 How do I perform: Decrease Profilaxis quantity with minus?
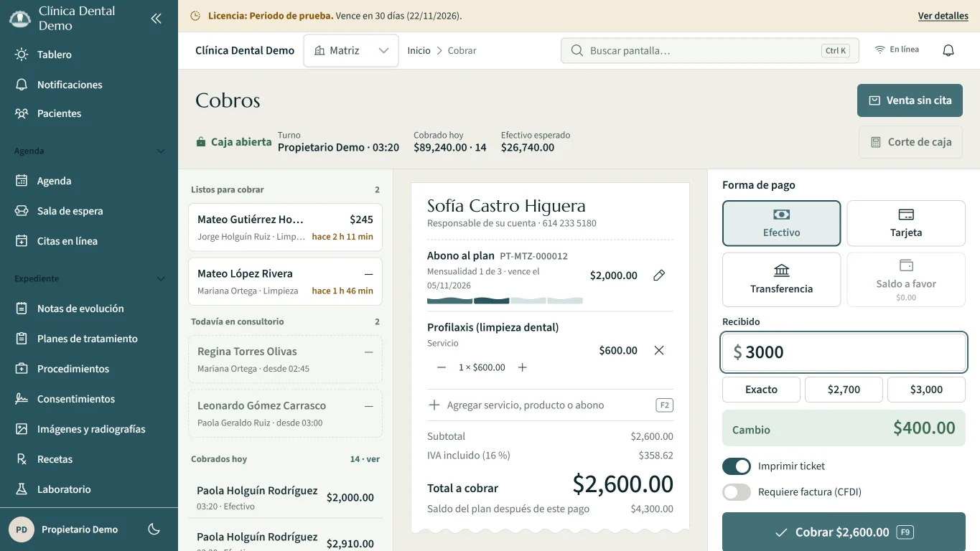(x=442, y=367)
